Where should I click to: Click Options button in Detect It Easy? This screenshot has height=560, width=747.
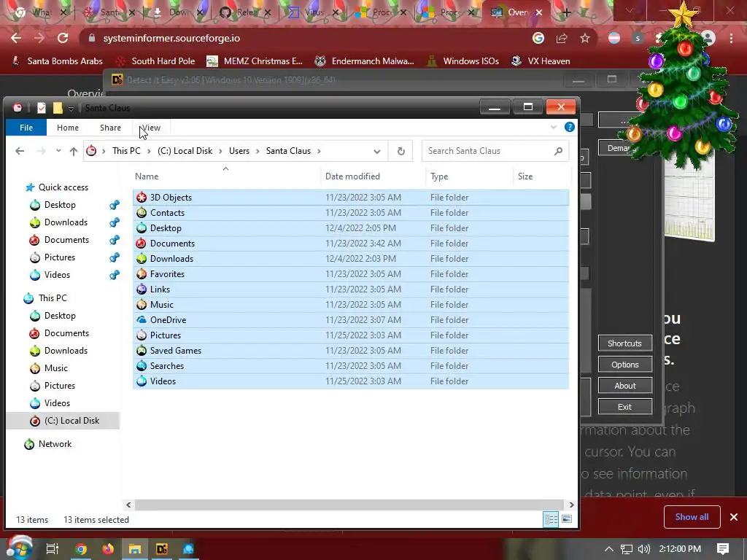625,365
